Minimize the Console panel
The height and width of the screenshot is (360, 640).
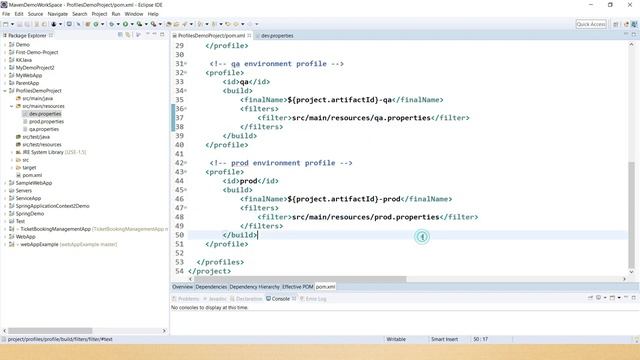626,298
